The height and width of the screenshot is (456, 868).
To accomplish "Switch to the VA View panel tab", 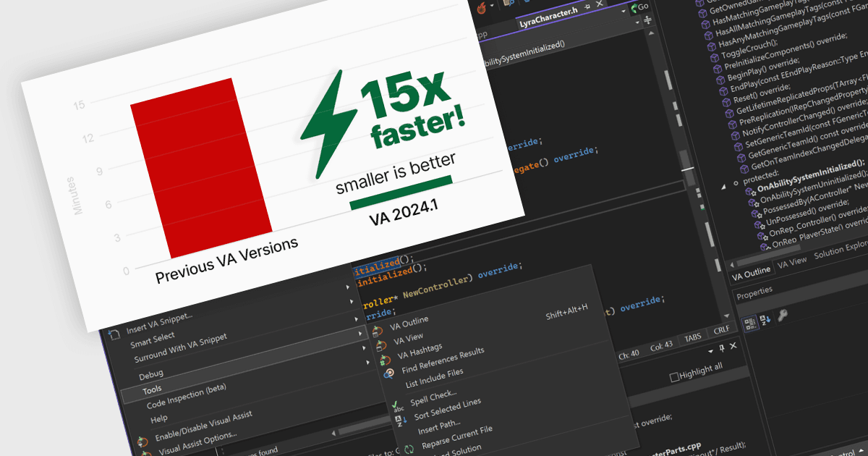I will 792,263.
